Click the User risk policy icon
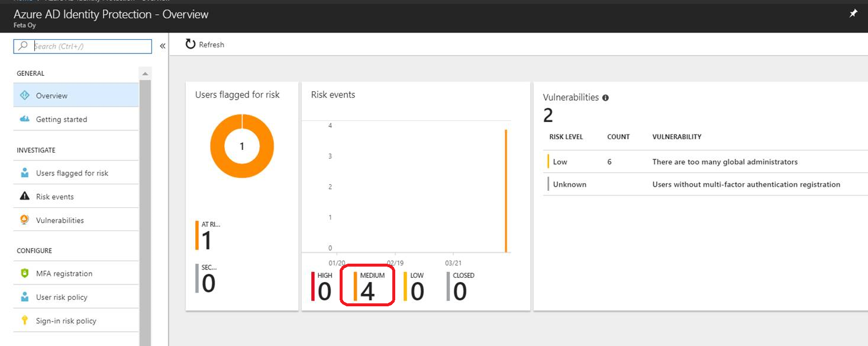Viewport: 868px width, 346px height. click(x=23, y=296)
